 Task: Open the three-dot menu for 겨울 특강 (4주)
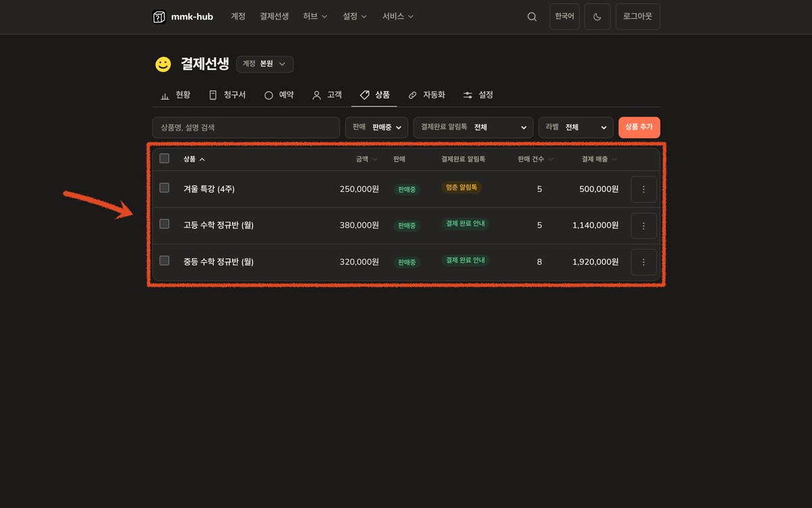point(644,190)
